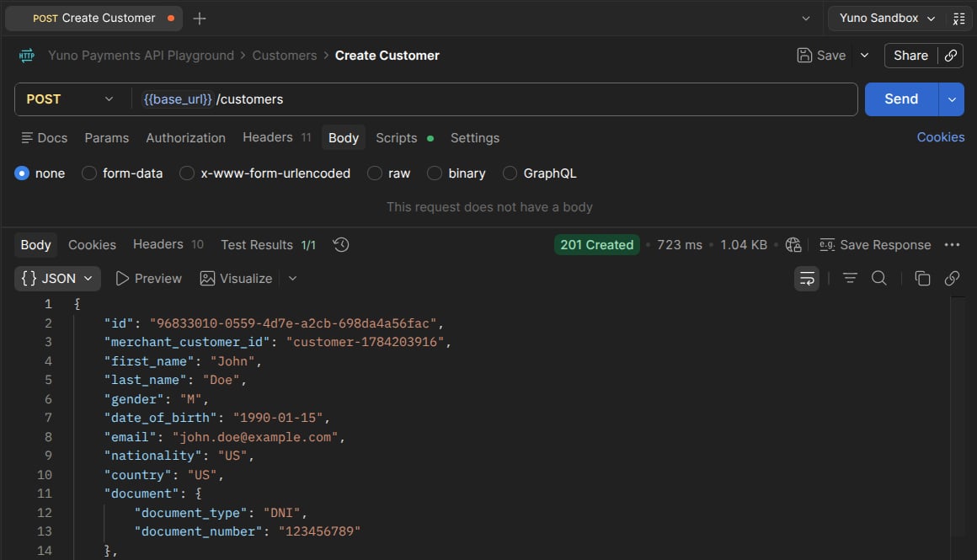Open a new request tab with plus icon
This screenshot has width=977, height=560.
click(200, 19)
